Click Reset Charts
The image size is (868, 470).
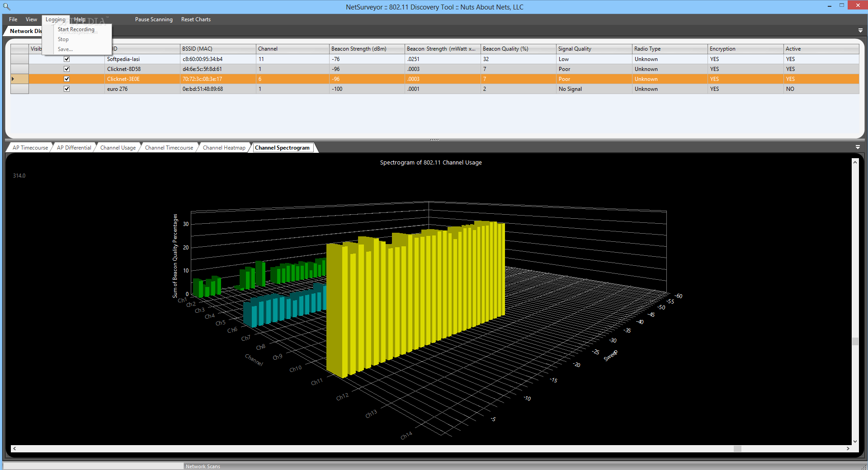pyautogui.click(x=196, y=19)
